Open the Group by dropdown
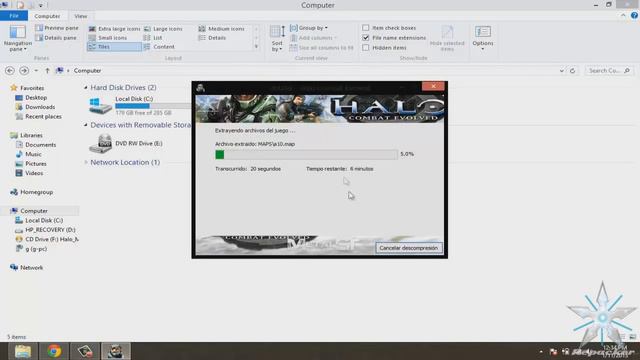 click(309, 28)
